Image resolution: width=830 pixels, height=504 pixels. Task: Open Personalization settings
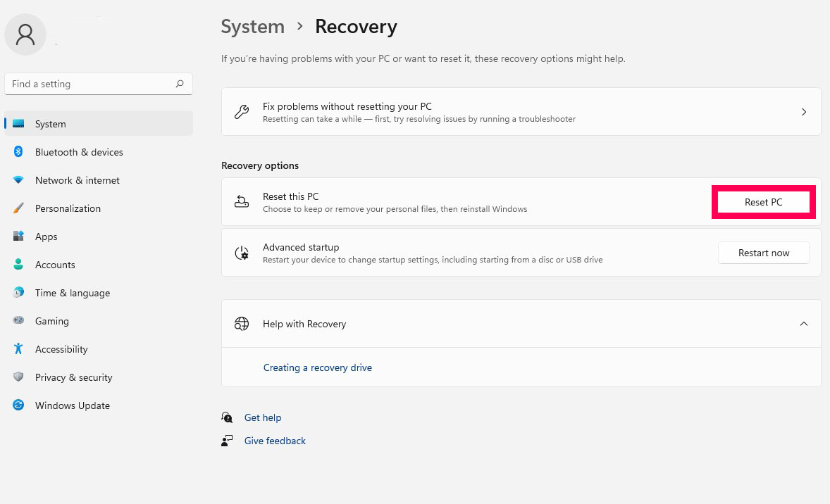(x=99, y=208)
